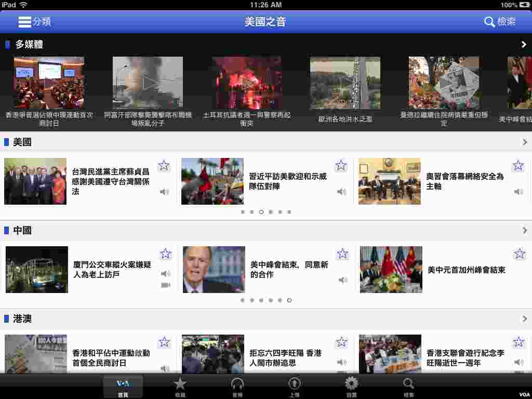
Task: Switch to the star favorites tab
Action: 180,387
